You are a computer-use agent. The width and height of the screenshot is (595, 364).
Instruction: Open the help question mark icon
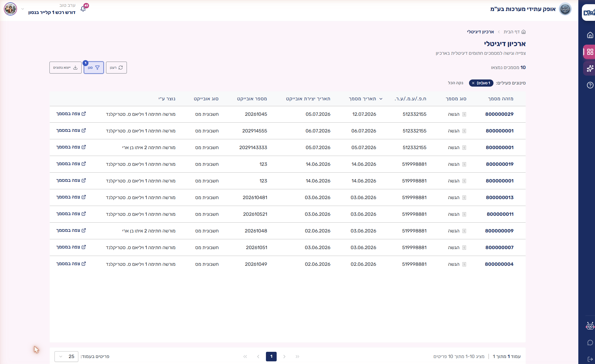click(590, 85)
